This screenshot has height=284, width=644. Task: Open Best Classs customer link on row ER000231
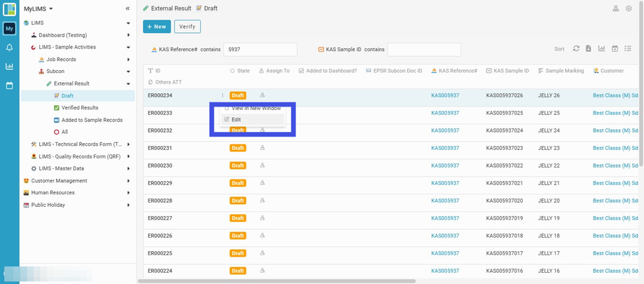click(615, 148)
